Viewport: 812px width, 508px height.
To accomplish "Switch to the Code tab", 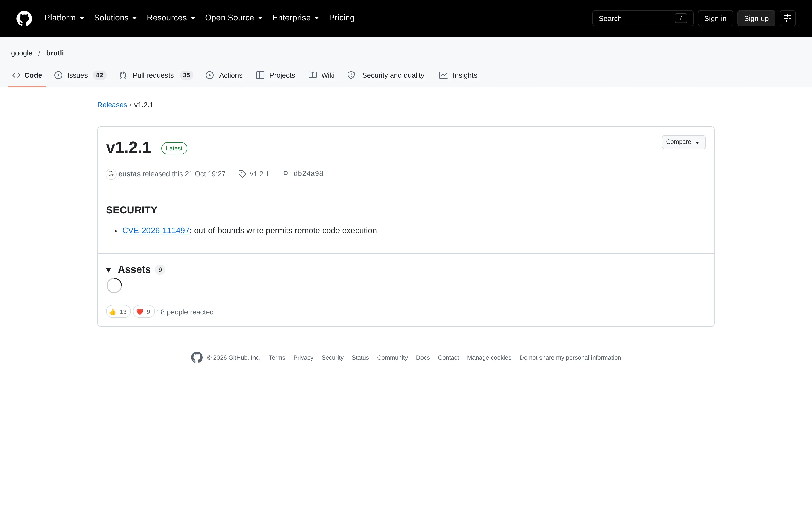I will click(27, 75).
